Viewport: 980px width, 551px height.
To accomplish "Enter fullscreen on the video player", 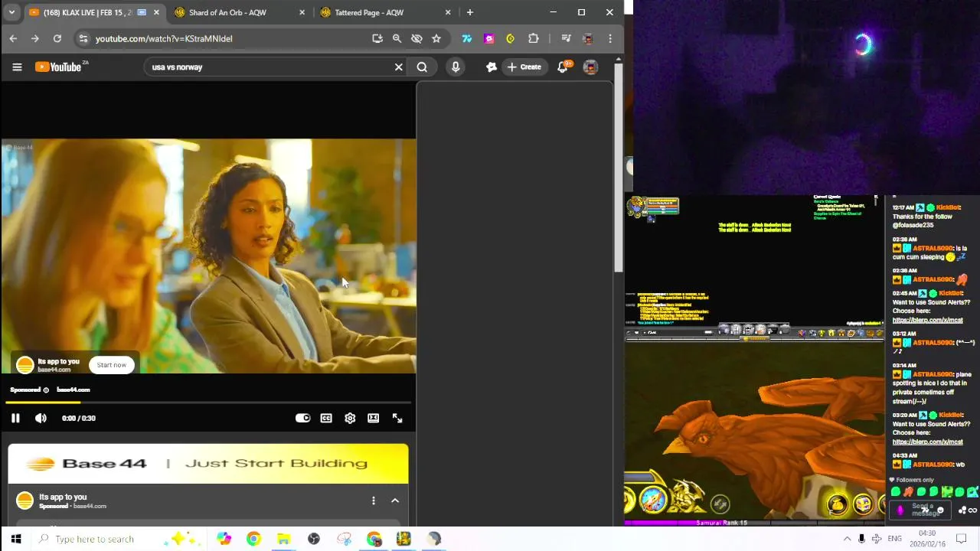I will (x=397, y=418).
